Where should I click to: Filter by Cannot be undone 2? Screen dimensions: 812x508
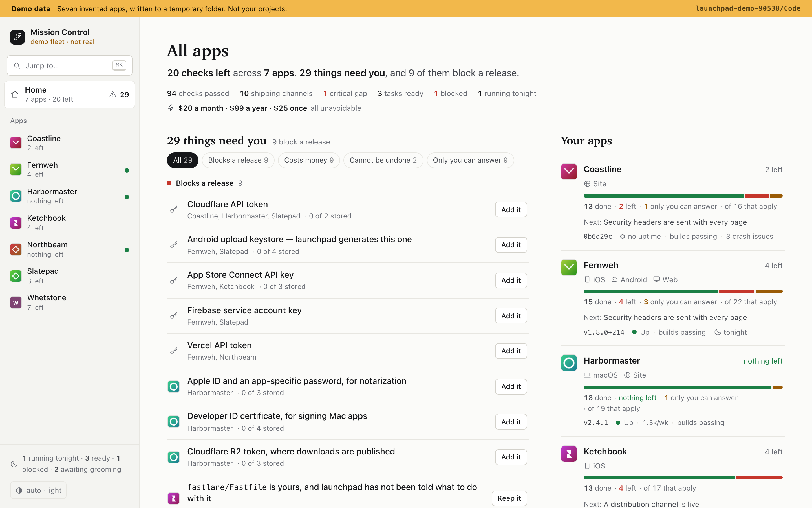[x=383, y=160]
